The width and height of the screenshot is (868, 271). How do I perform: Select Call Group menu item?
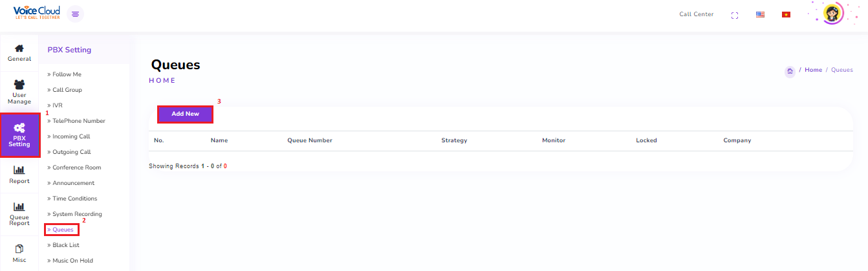tap(67, 90)
